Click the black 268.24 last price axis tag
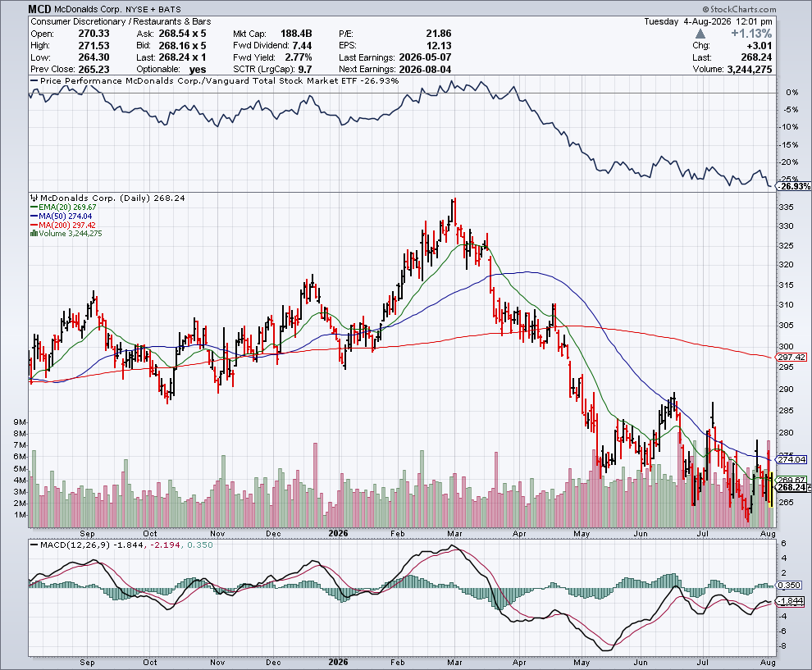Image resolution: width=812 pixels, height=670 pixels. point(791,488)
